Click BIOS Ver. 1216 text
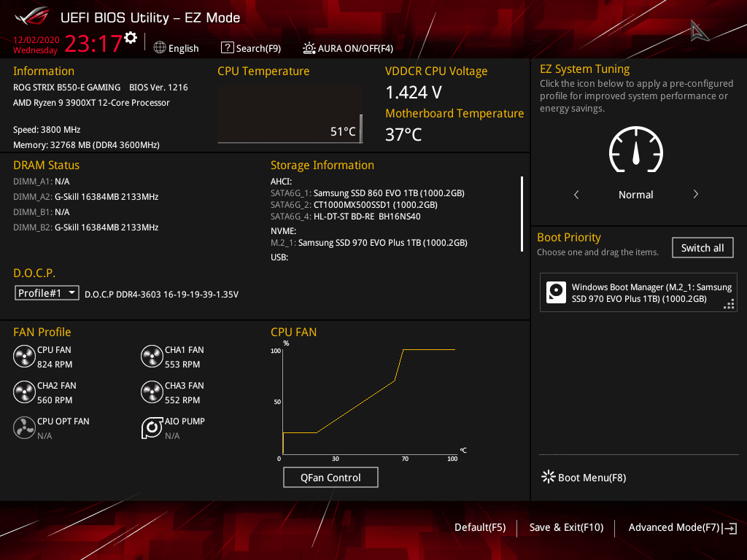The image size is (747, 560). click(158, 87)
